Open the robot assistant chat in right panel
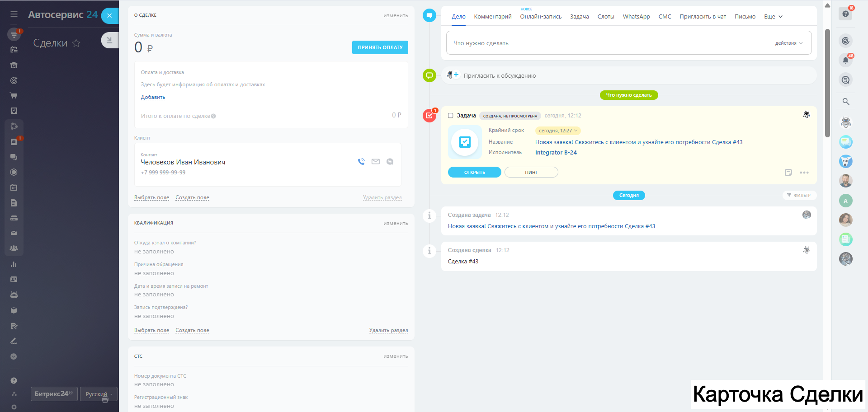Viewport: 868px width, 412px height. click(846, 122)
